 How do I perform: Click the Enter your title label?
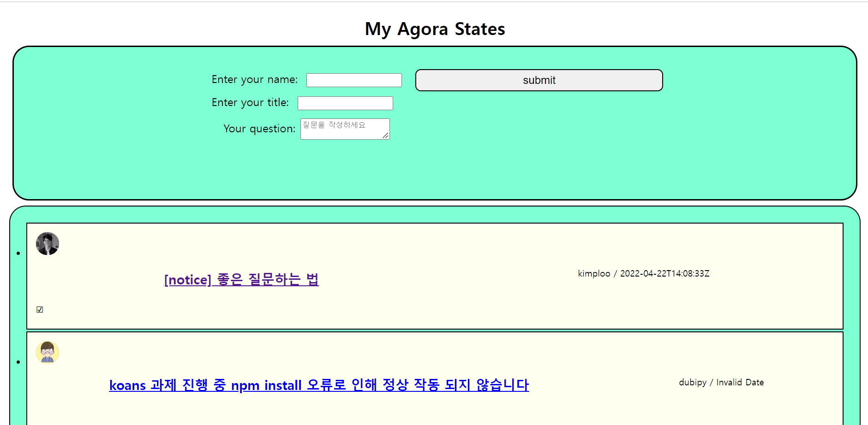[x=250, y=102]
